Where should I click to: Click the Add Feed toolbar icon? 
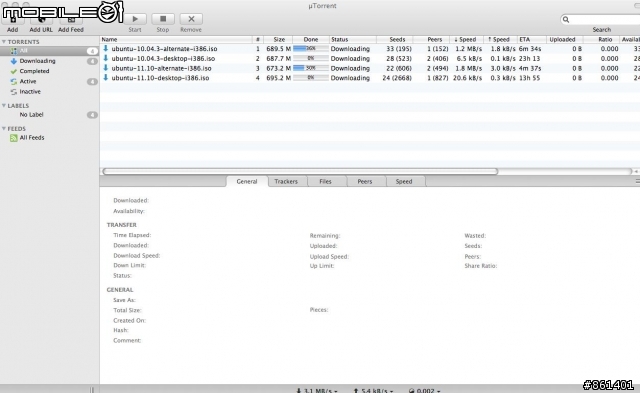pos(71,19)
